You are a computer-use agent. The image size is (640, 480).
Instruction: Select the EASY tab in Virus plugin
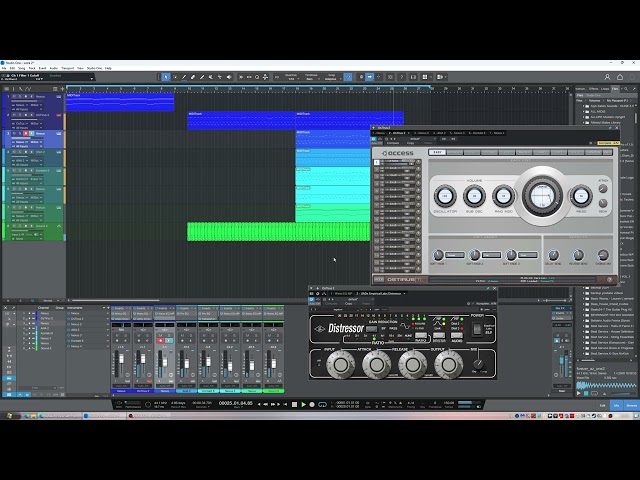pos(437,152)
